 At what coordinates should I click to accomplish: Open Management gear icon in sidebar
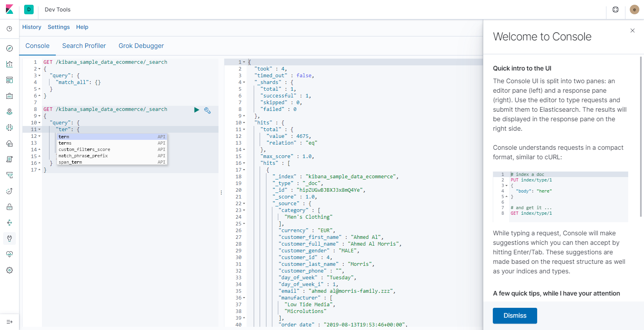[9, 270]
